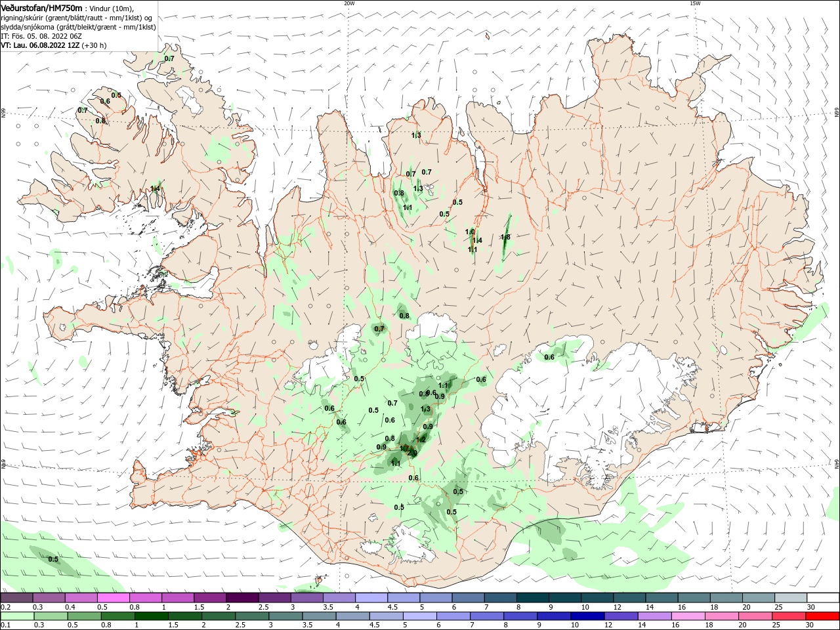Select top legend swatch starting at 10
This screenshot has width=840, height=630.
coord(597,597)
